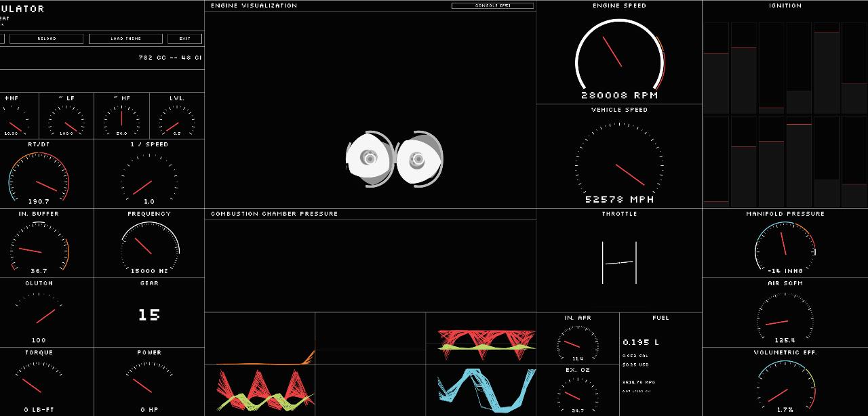Click the Volumetric Eff. gauge

[785, 386]
